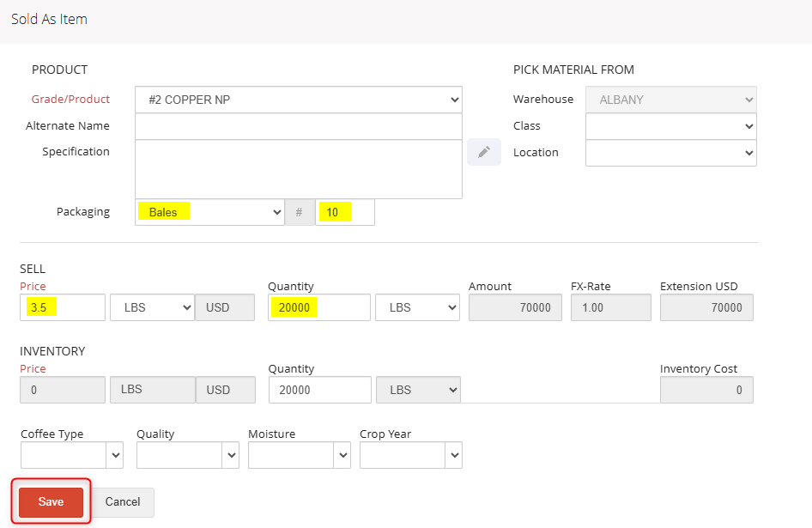Image resolution: width=812 pixels, height=528 pixels.
Task: Click the Sell Quantity field showing 20000
Action: 318,307
